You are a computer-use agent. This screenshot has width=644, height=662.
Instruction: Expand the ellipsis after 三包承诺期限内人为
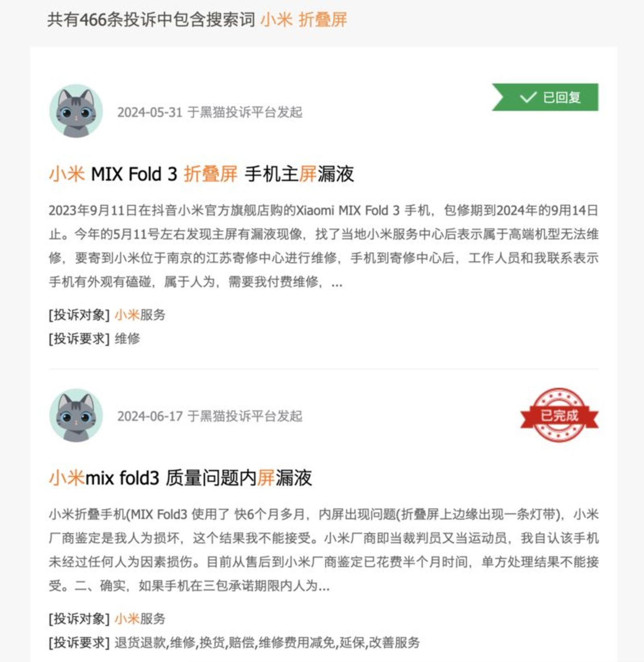click(324, 587)
